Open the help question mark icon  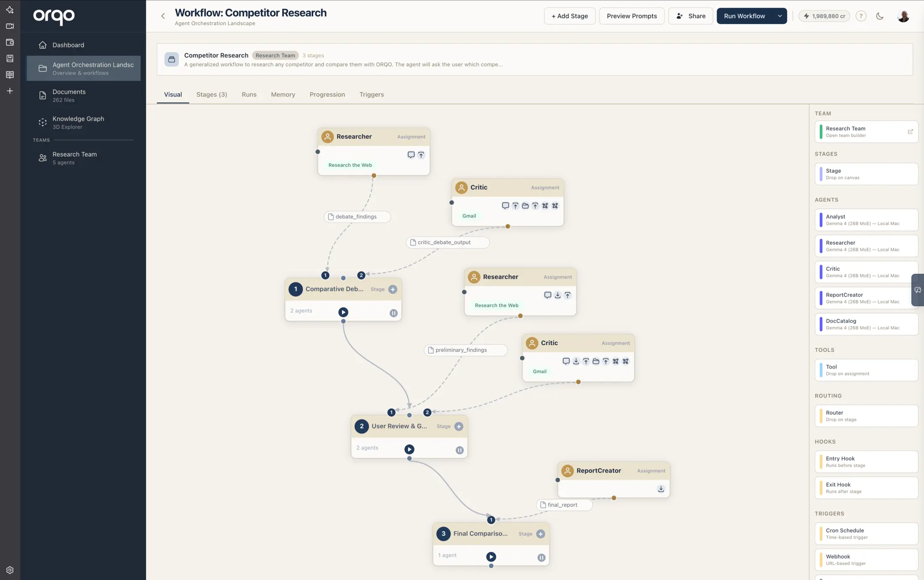[x=861, y=16]
